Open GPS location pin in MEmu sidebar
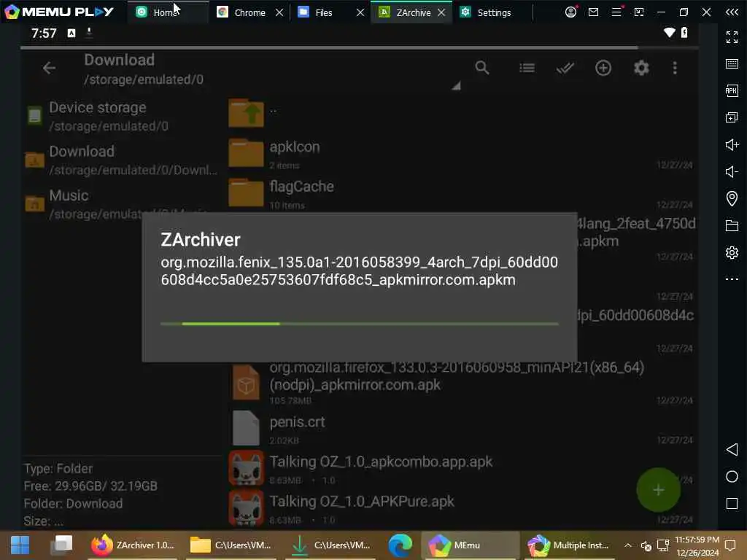The image size is (747, 560). pyautogui.click(x=732, y=198)
